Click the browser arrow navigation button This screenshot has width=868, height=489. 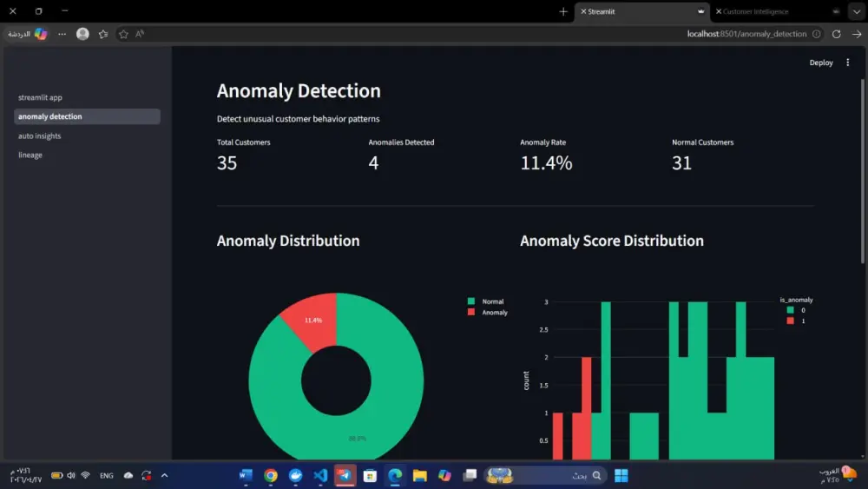click(x=857, y=34)
